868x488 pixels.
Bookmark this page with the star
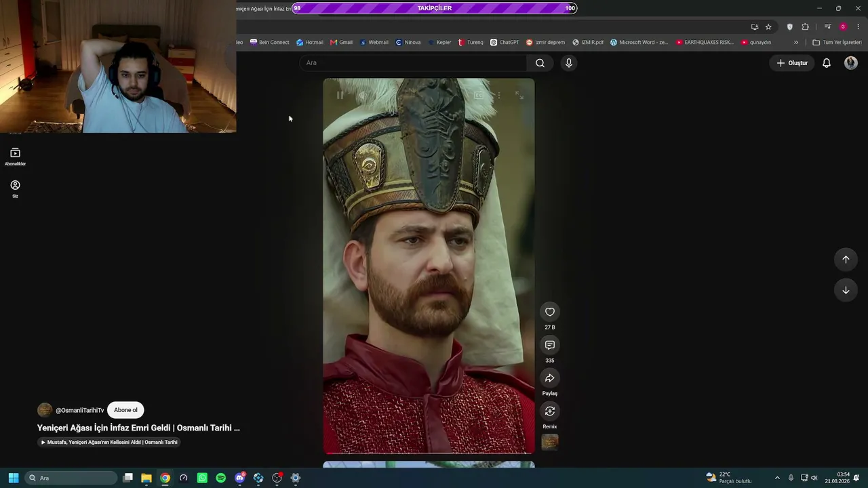coord(768,26)
